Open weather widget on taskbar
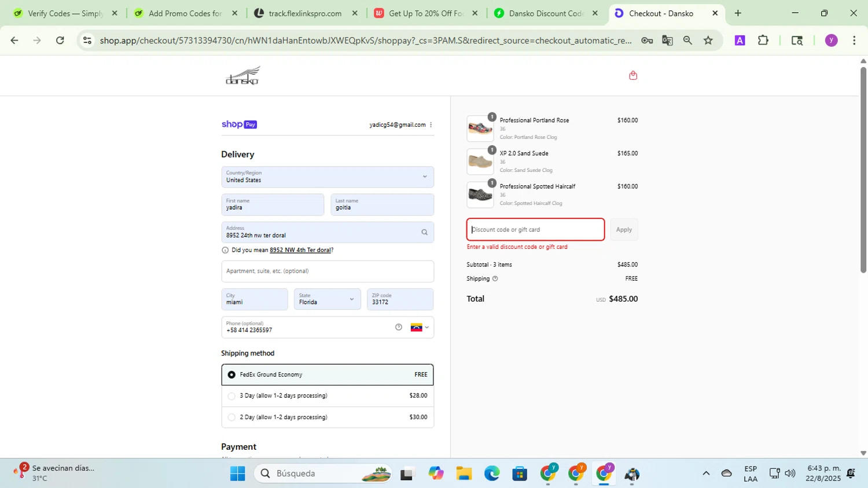The height and width of the screenshot is (488, 868). [x=54, y=474]
